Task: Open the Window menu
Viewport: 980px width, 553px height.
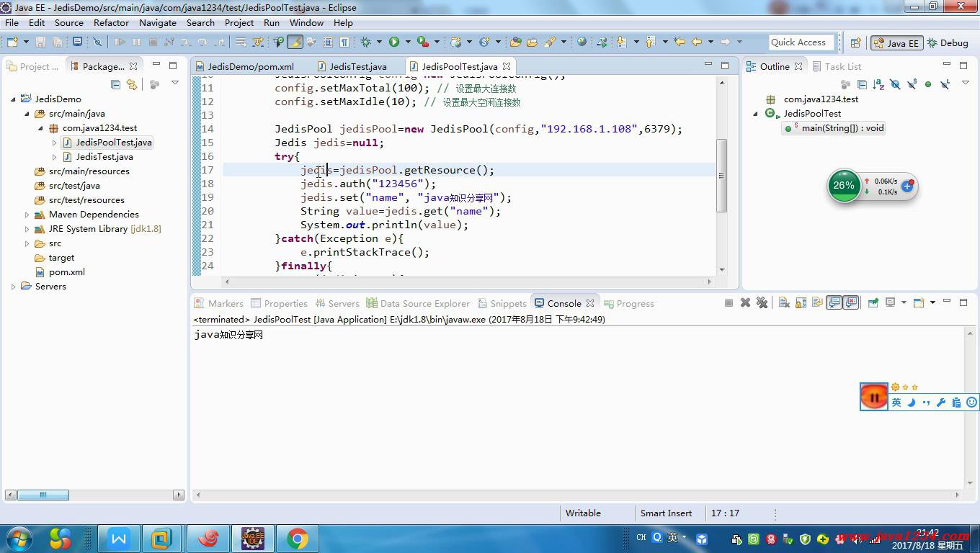Action: [x=306, y=22]
